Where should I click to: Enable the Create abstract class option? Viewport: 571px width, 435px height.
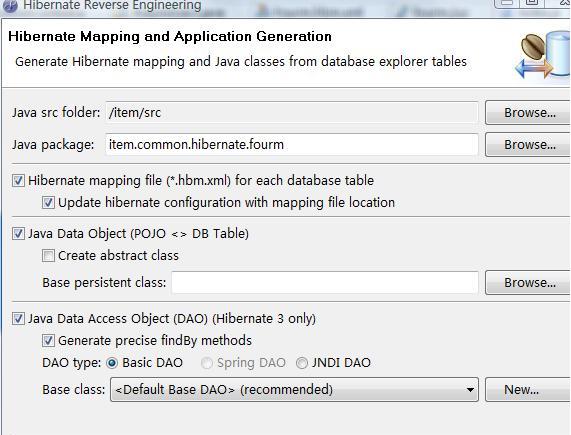[48, 256]
